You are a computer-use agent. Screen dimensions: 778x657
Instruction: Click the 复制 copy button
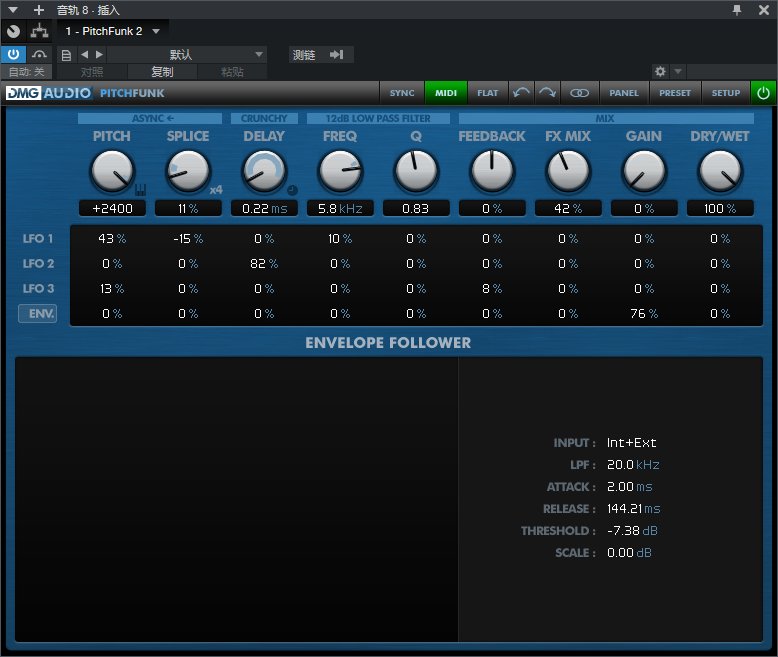click(x=162, y=72)
